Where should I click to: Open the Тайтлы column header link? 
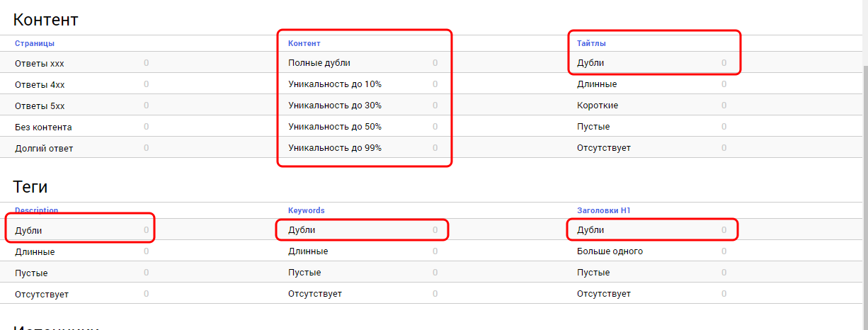pos(591,43)
